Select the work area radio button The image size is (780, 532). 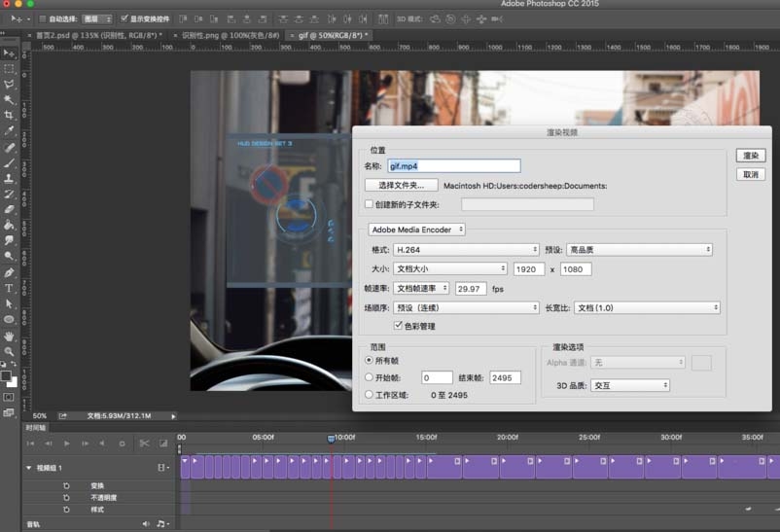coord(369,395)
